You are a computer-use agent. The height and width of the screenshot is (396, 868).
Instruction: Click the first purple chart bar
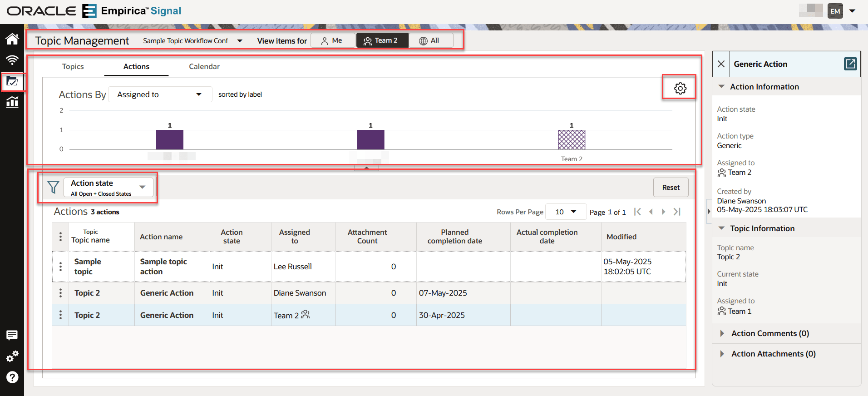170,140
